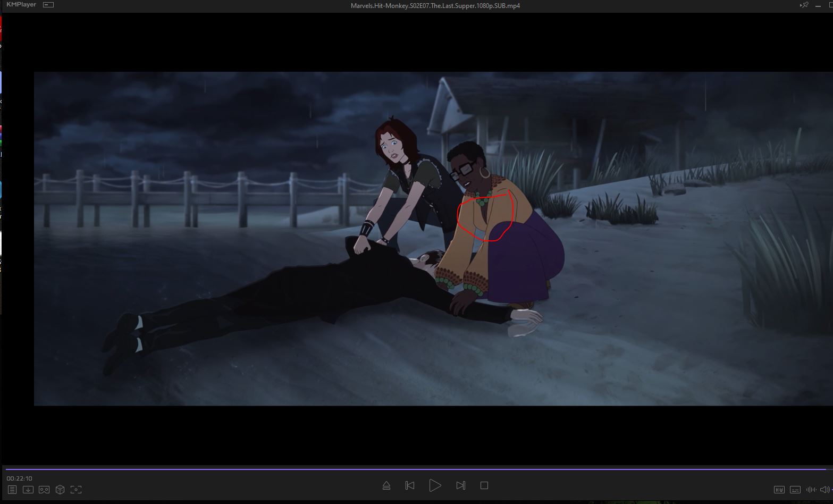Open the audio equalizer waveform icon
Image resolution: width=833 pixels, height=504 pixels.
(x=811, y=490)
